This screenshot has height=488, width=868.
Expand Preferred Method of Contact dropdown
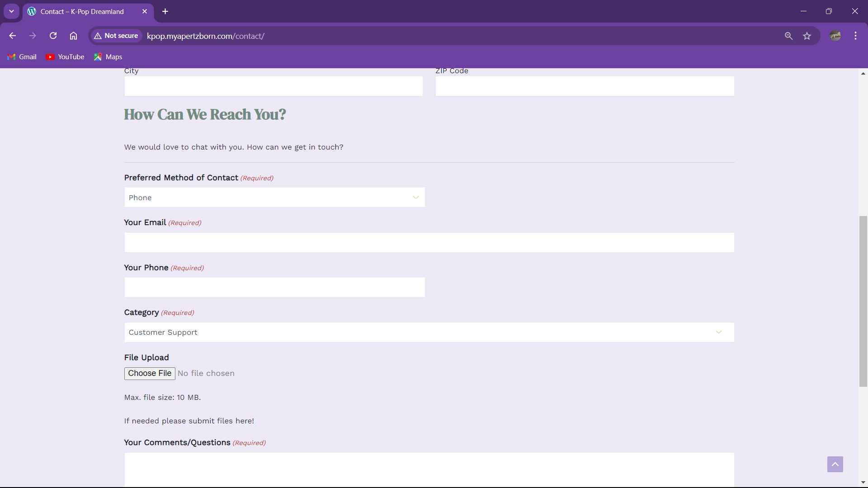click(274, 197)
